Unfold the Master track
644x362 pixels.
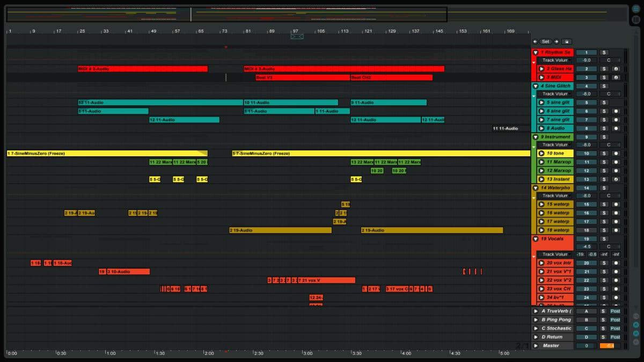(x=536, y=346)
